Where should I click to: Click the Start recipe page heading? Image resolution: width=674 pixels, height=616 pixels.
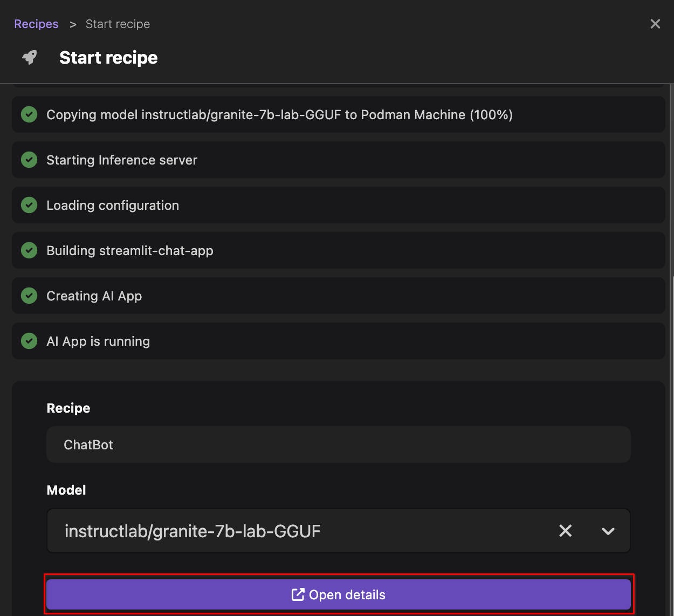(108, 58)
